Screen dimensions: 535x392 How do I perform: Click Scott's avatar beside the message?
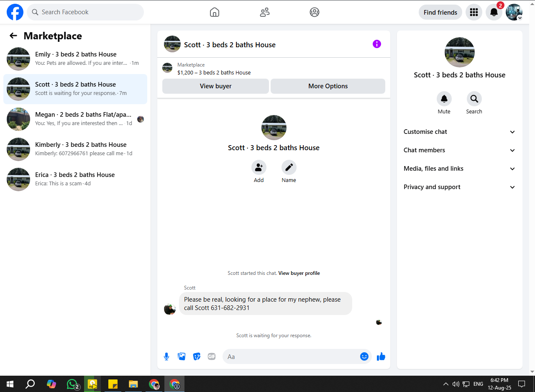[169, 309]
